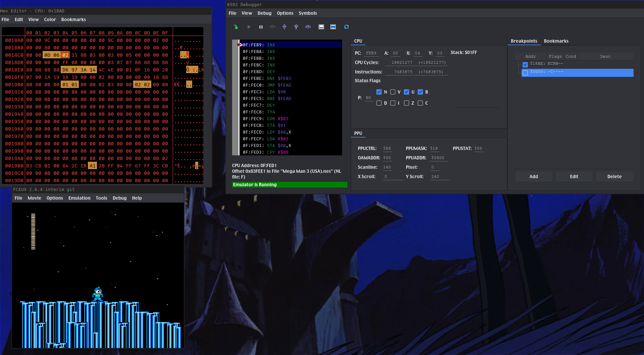
Task: Click the Step Over curved-arrow icon
Action: click(308, 27)
